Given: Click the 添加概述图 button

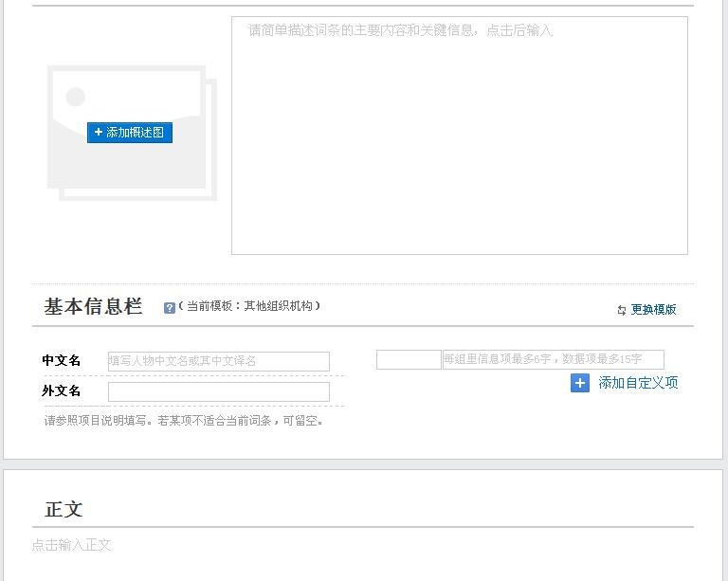Looking at the screenshot, I should click(130, 133).
